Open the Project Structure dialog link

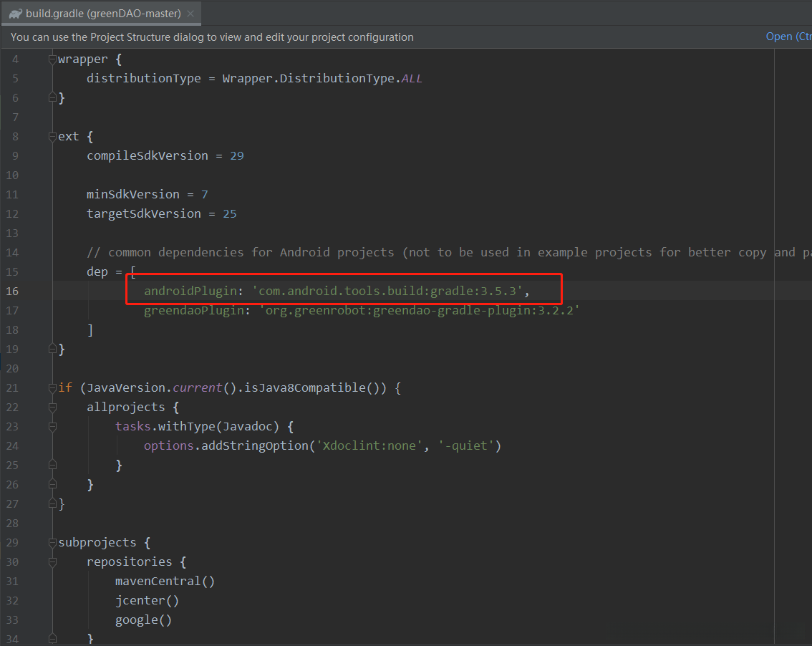(x=788, y=37)
